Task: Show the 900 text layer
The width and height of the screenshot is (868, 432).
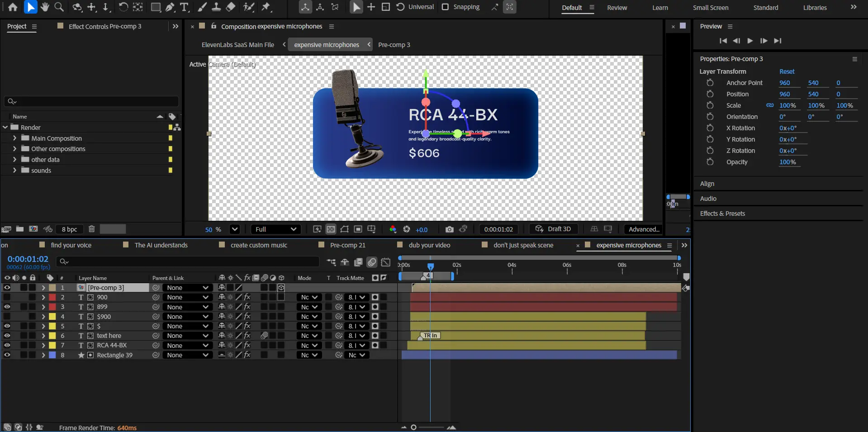Action: coord(7,297)
